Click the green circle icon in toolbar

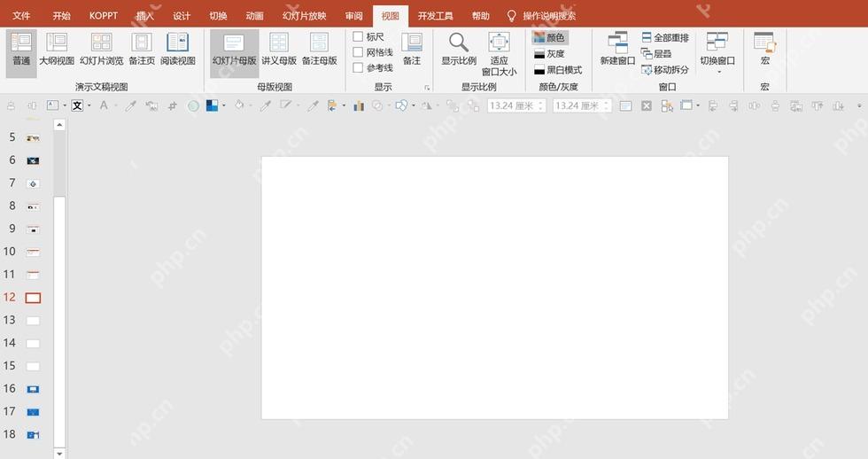(x=193, y=105)
